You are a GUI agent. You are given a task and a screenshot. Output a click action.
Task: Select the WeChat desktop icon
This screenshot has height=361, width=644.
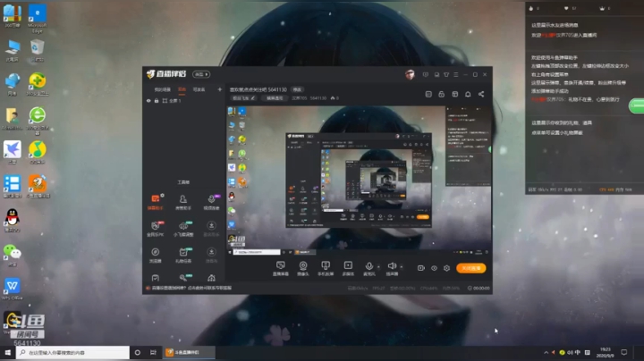coord(13,256)
